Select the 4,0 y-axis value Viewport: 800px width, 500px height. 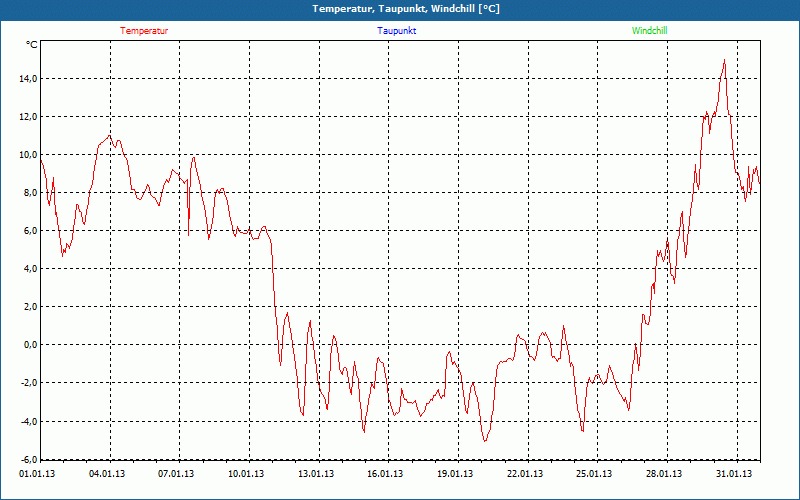tap(30, 269)
